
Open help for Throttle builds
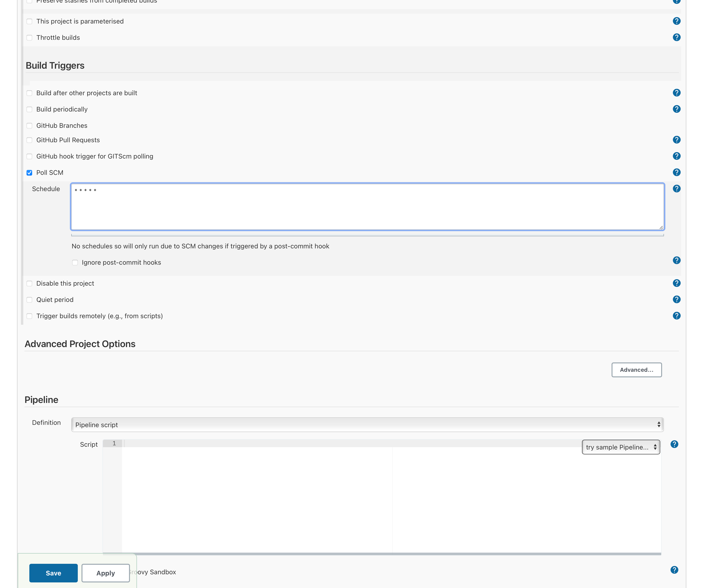pyautogui.click(x=676, y=37)
